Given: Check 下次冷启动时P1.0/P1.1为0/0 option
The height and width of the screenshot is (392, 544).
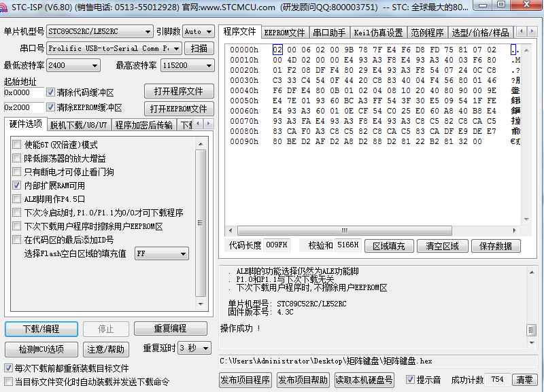Looking at the screenshot, I should click(x=16, y=213).
